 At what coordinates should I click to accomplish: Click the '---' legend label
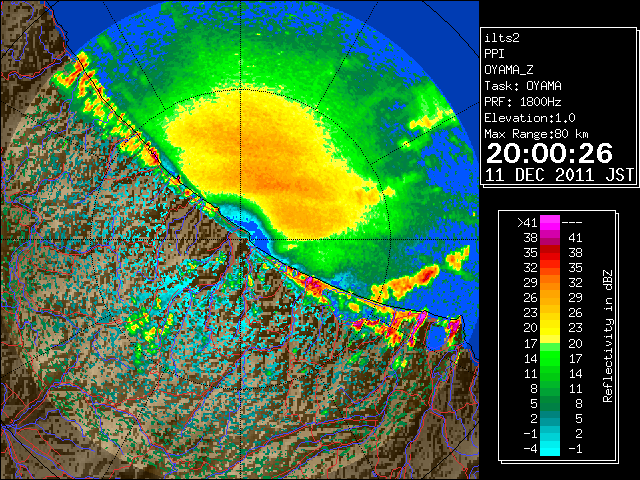(x=572, y=222)
